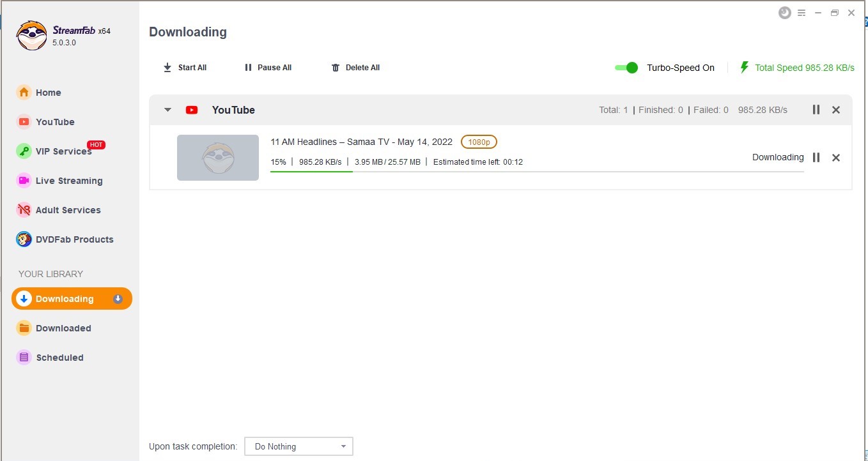Image resolution: width=868 pixels, height=461 pixels.
Task: Toggle the Turbo-Speed switch off
Action: (626, 68)
